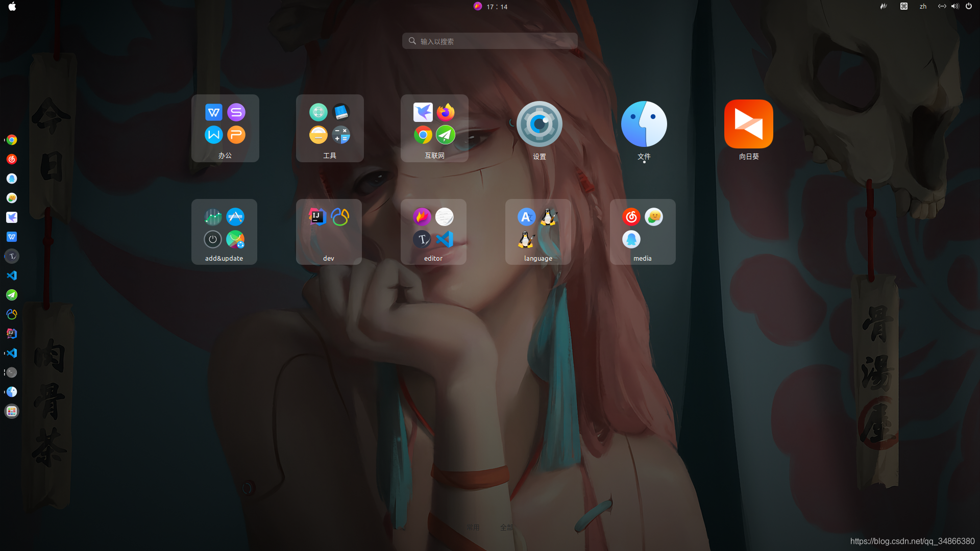Open IntelliJ IDEA from the dock
Image resolution: width=980 pixels, height=551 pixels.
click(12, 334)
